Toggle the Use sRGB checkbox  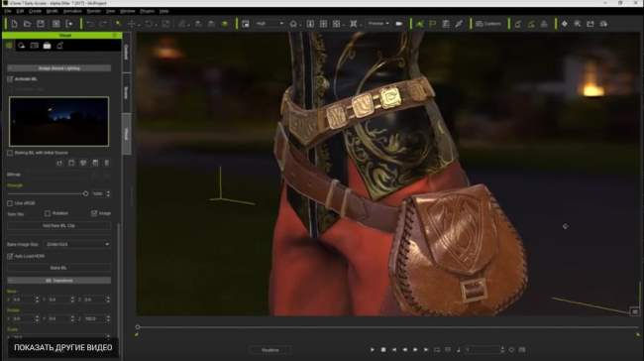click(x=10, y=203)
